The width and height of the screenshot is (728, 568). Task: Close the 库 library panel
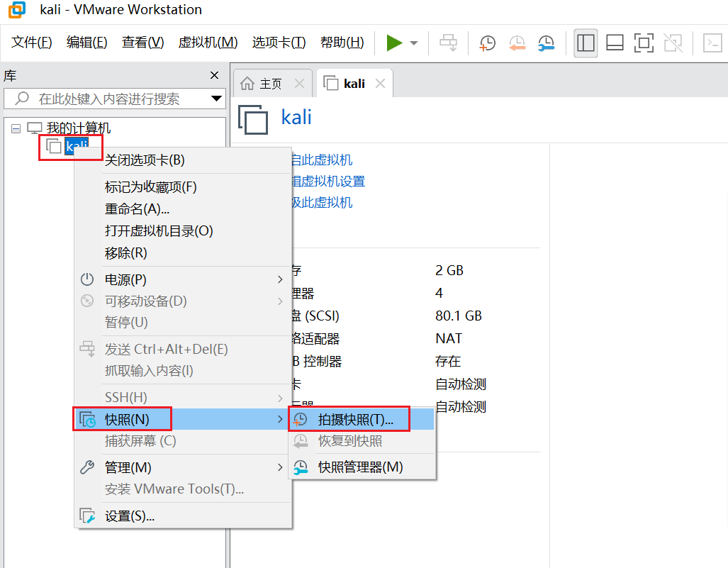(x=214, y=75)
